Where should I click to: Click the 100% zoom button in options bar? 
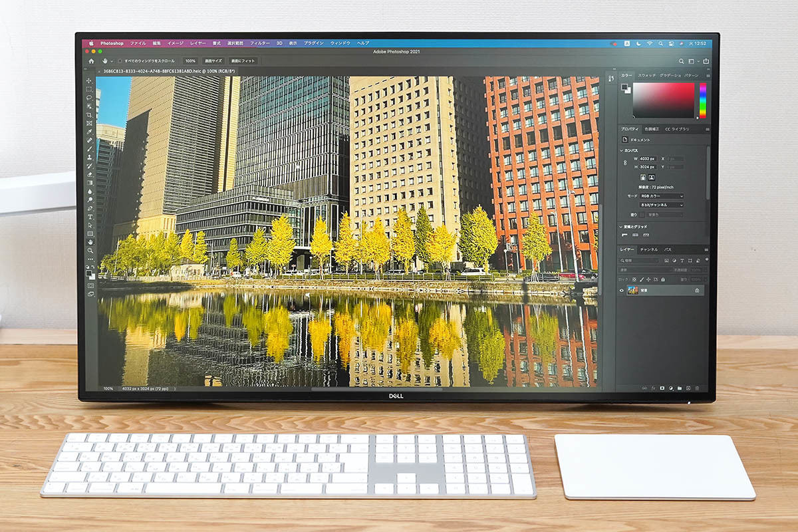(x=190, y=61)
